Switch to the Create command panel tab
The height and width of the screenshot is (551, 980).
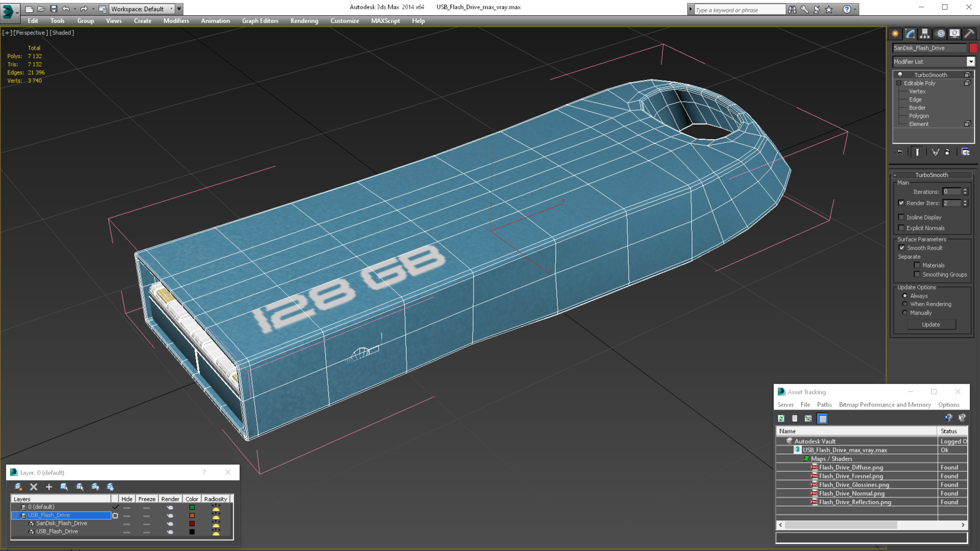(x=895, y=34)
